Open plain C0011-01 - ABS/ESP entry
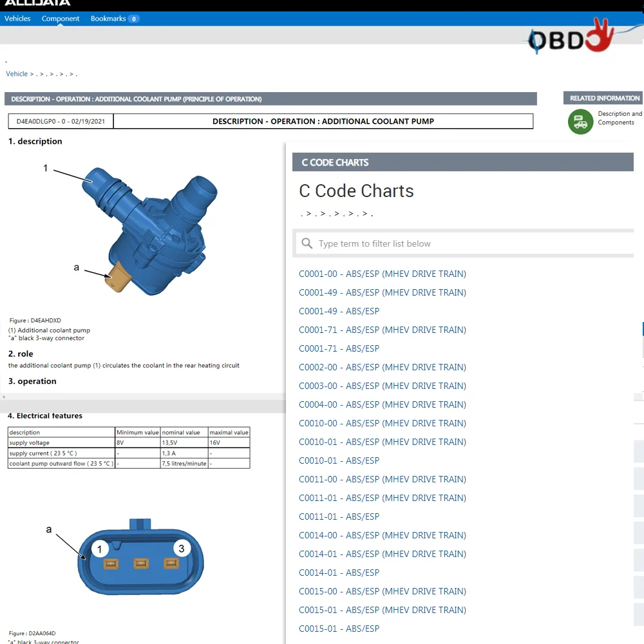644x644 pixels. click(339, 516)
